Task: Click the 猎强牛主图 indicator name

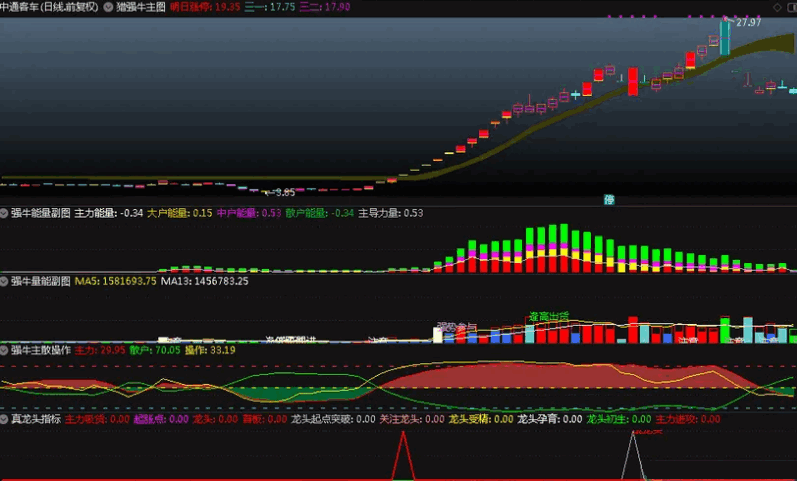Action: (x=141, y=7)
